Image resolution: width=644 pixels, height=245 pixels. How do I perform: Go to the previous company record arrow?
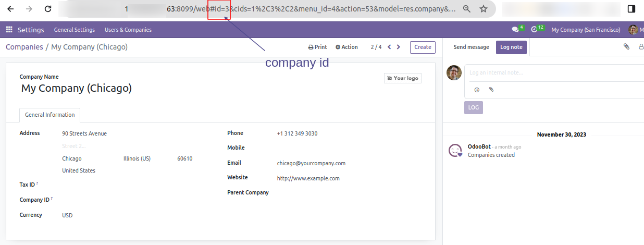[389, 47]
